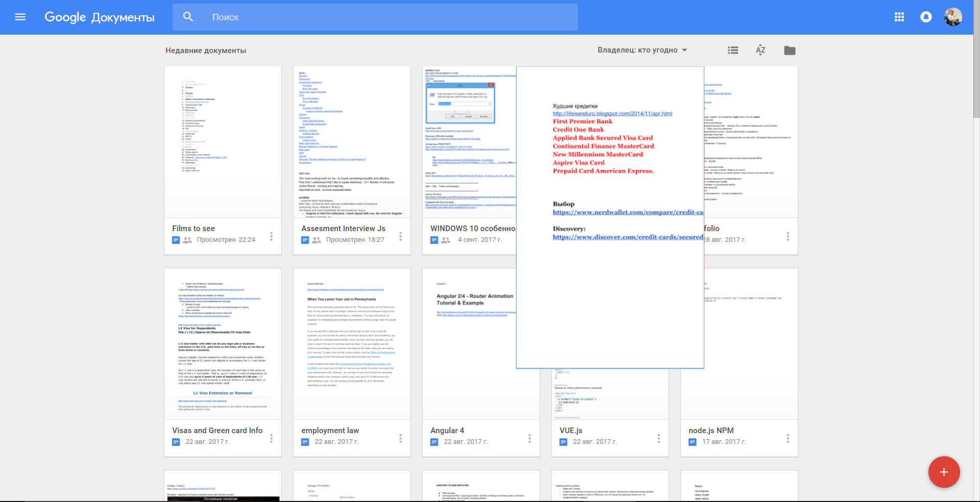Viewport: 980px width, 502px height.
Task: Click the Просмотрен 22:24 timestamp
Action: (226, 240)
